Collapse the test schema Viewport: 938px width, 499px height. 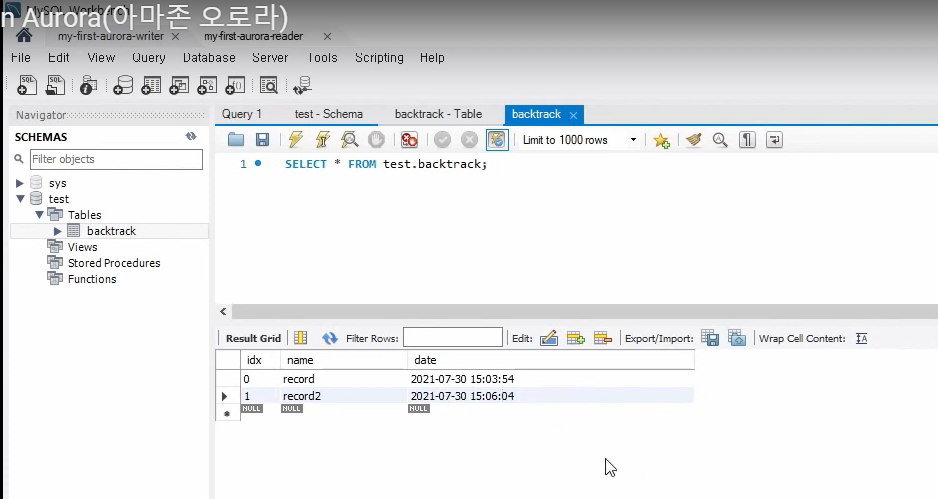click(20, 199)
